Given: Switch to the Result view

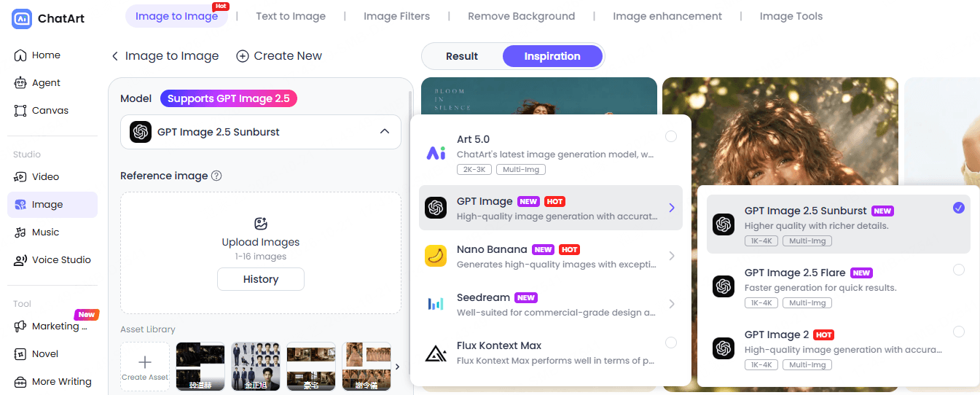Looking at the screenshot, I should click(x=462, y=56).
